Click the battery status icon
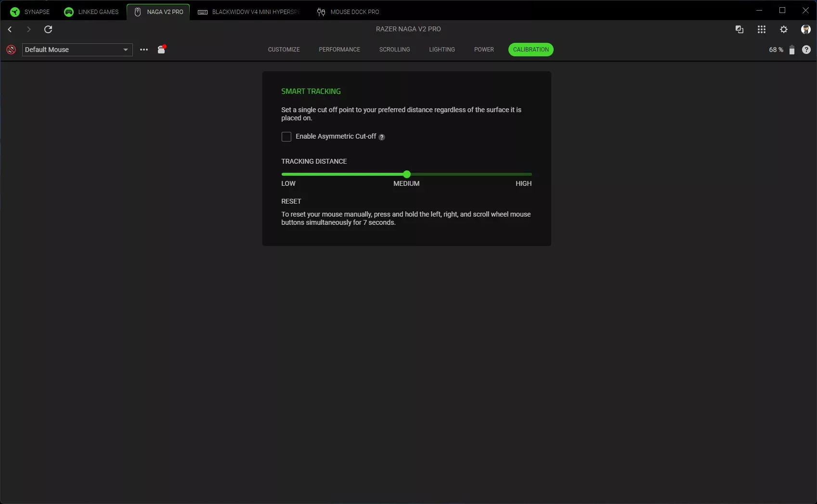817x504 pixels. (x=791, y=50)
